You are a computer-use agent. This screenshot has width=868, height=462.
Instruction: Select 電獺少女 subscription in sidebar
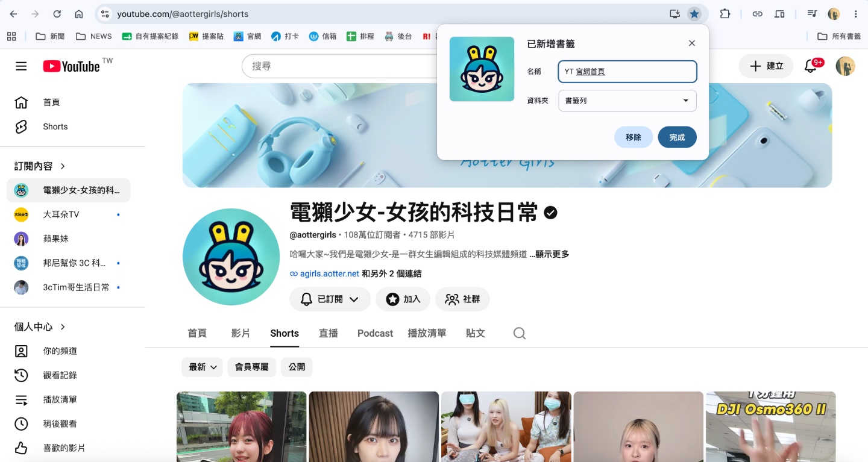coord(69,190)
